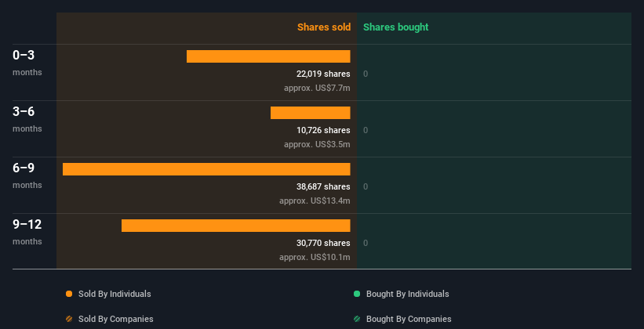Select the 6–9 months orange bar
Image resolution: width=644 pixels, height=329 pixels.
(206, 169)
